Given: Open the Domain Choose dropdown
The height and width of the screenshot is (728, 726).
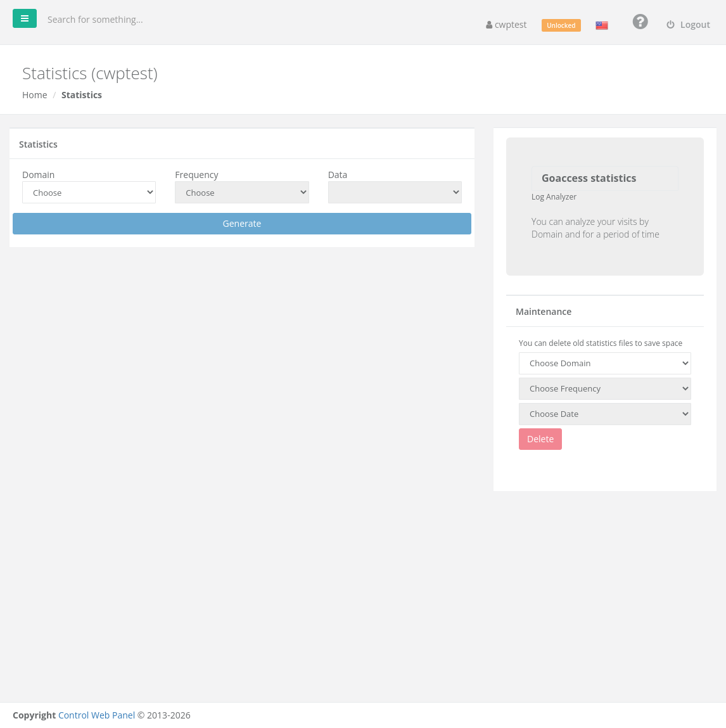Looking at the screenshot, I should point(89,193).
